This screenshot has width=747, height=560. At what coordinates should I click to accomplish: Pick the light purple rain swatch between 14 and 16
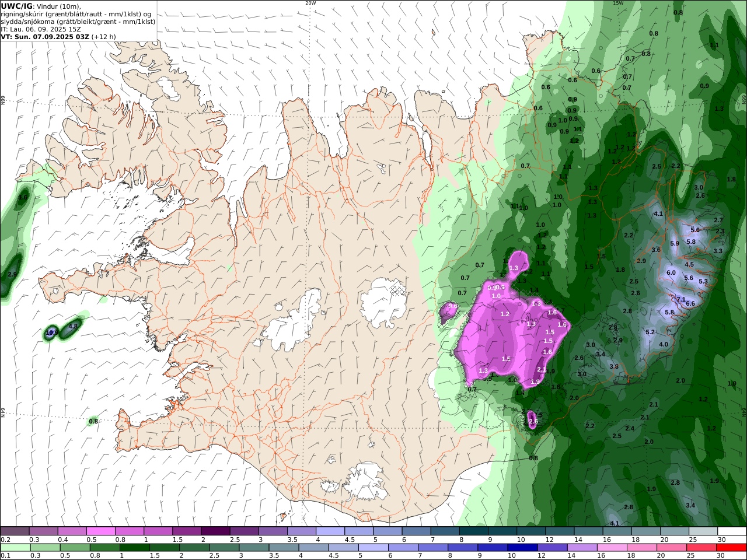(x=582, y=548)
